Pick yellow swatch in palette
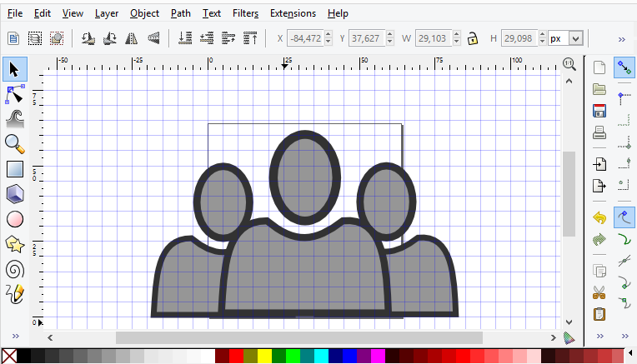The height and width of the screenshot is (364, 637). (264, 356)
